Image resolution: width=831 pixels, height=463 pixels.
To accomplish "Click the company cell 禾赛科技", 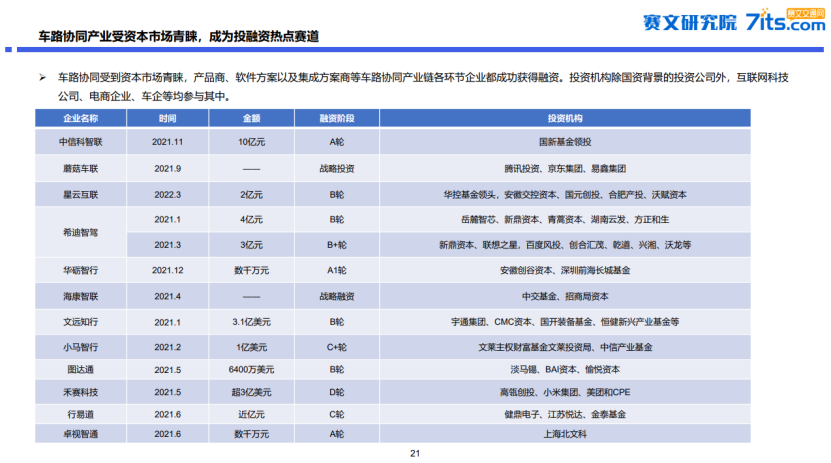I will 81,392.
